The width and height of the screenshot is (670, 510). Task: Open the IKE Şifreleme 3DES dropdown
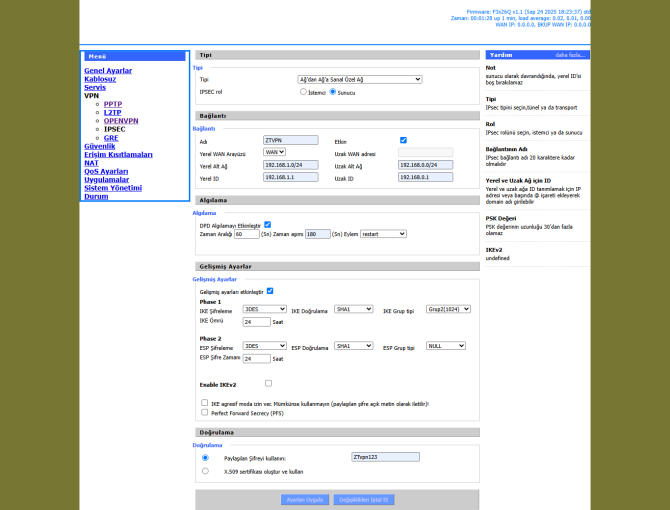(x=265, y=309)
